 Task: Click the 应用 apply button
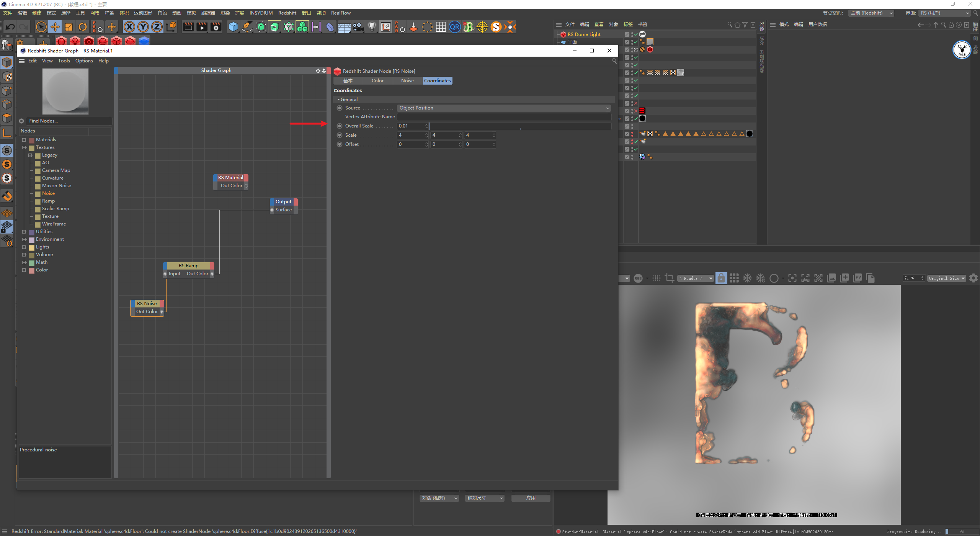(x=531, y=498)
